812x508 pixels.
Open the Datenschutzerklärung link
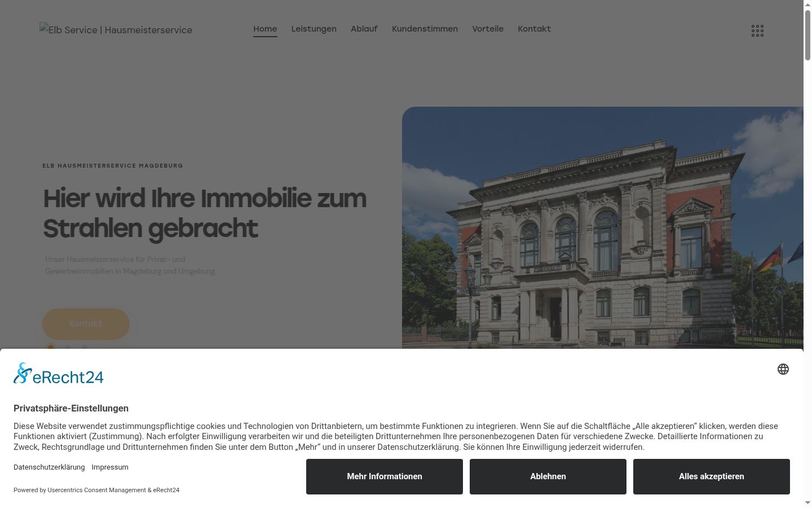[x=49, y=467]
